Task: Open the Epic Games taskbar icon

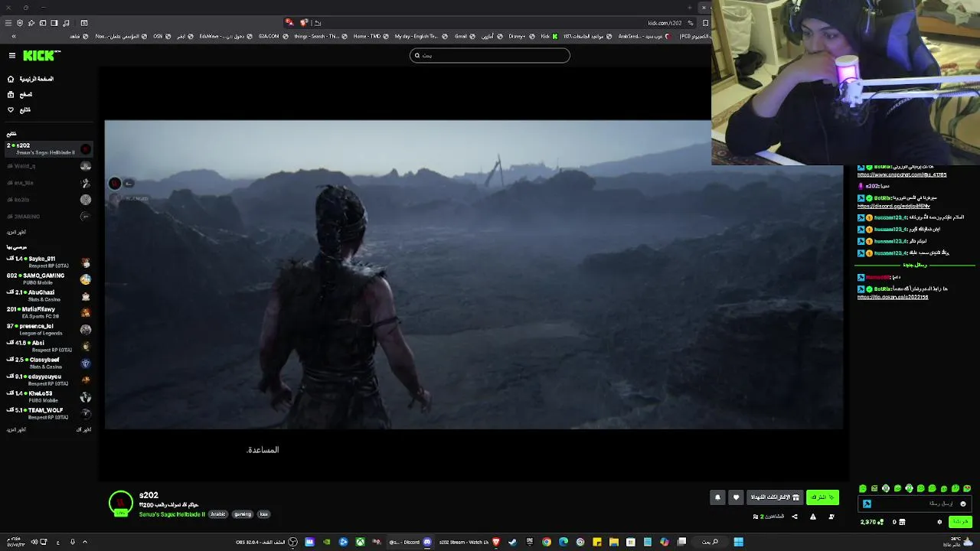Action: (530, 542)
